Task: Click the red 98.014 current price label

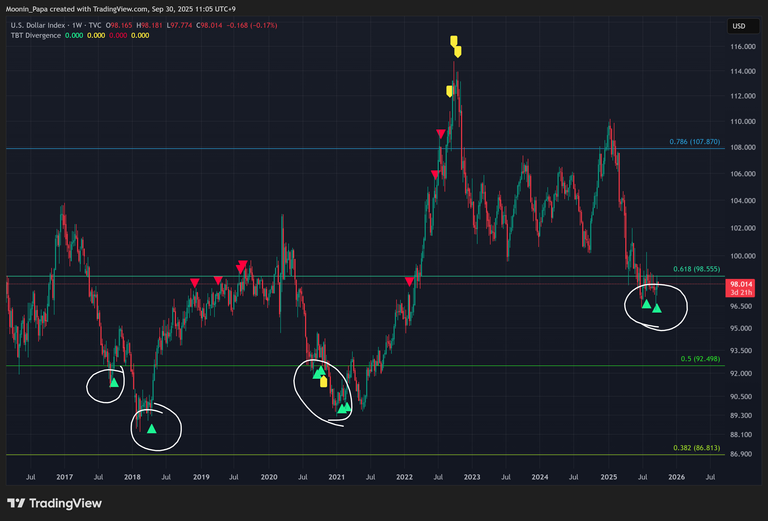Action: [740, 284]
